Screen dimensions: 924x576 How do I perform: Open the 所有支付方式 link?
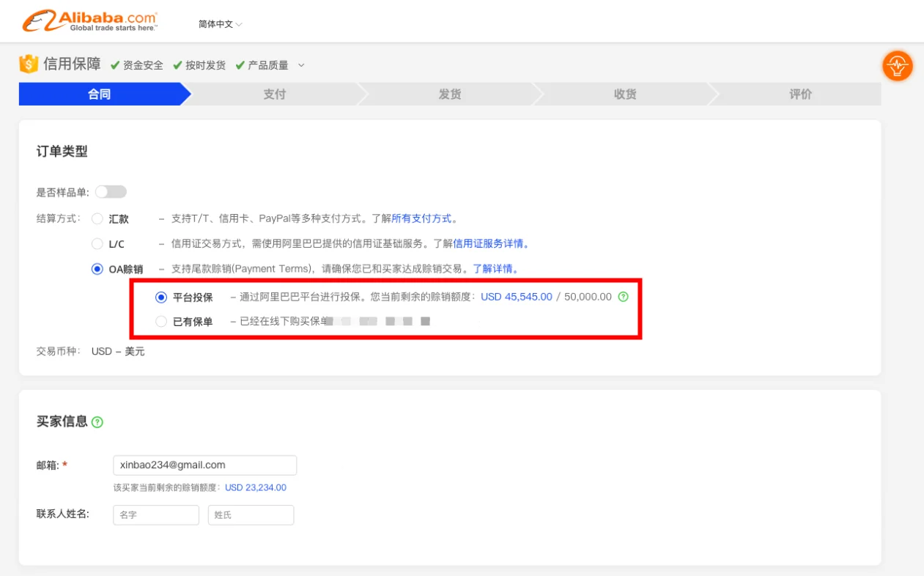[421, 218]
